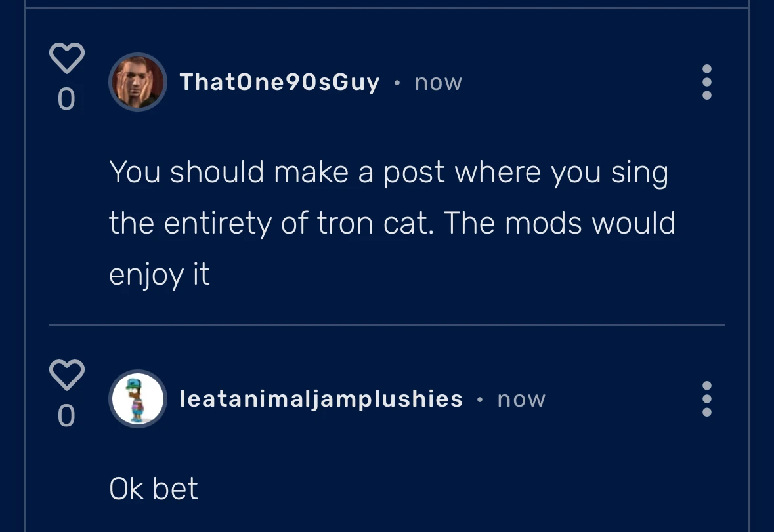
Task: Tap the zero like count on Ieatanimaljamplushies' reply
Action: (x=66, y=416)
